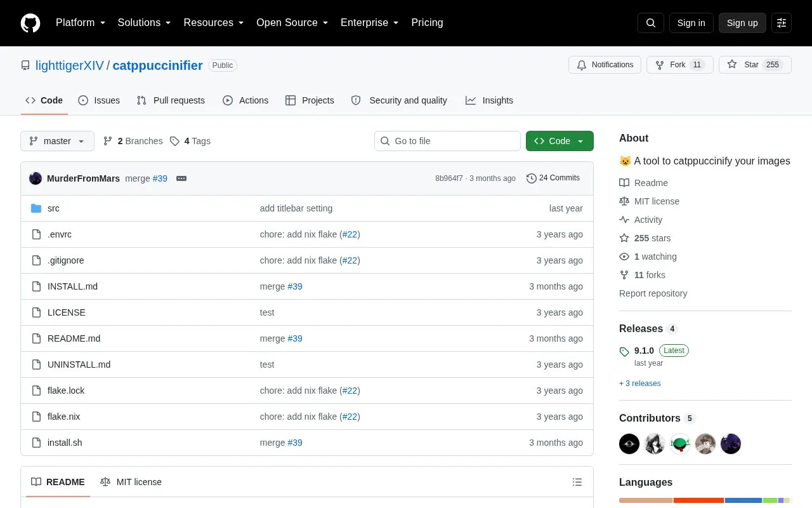Image resolution: width=812 pixels, height=508 pixels.
Task: Open the appearance settings icon button
Action: tap(782, 23)
